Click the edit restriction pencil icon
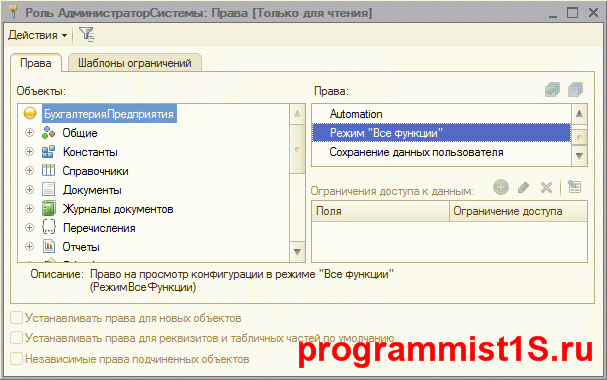 pos(523,188)
